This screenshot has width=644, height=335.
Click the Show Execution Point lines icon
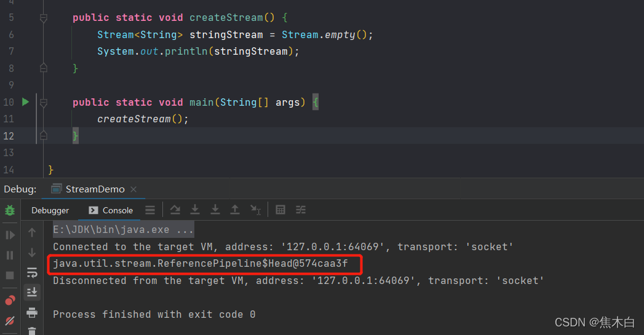(150, 210)
